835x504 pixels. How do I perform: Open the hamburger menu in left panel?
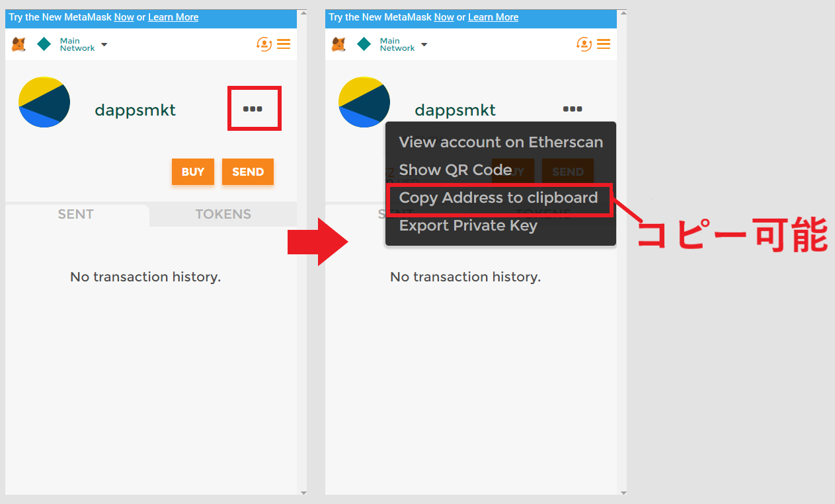284,44
